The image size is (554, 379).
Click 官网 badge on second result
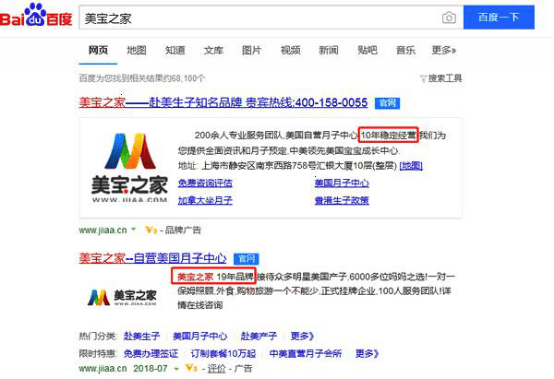pyautogui.click(x=246, y=259)
